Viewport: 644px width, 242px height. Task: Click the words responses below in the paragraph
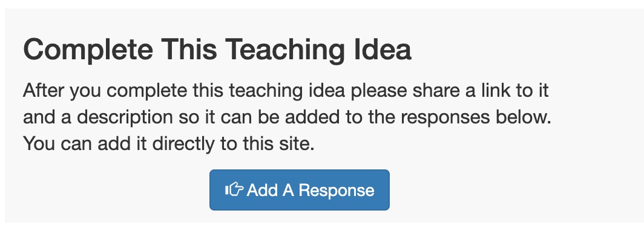click(x=476, y=117)
